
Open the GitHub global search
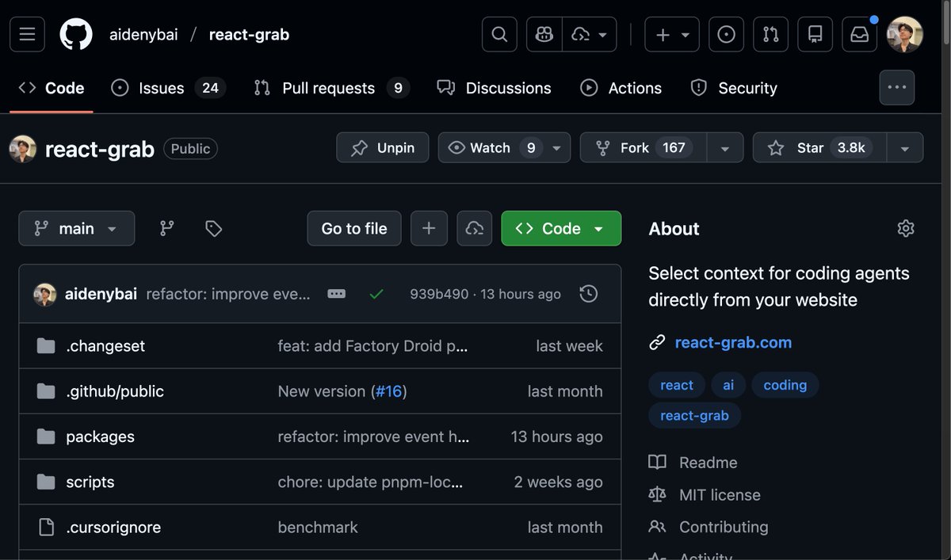498,34
